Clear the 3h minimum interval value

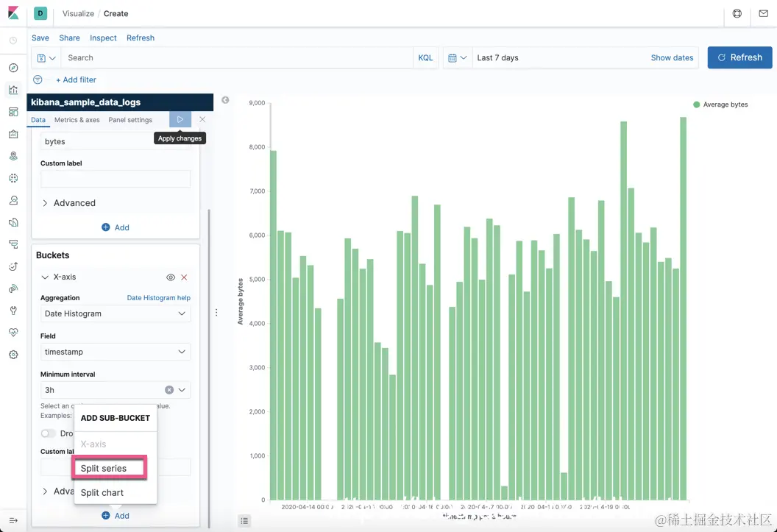[x=169, y=390]
